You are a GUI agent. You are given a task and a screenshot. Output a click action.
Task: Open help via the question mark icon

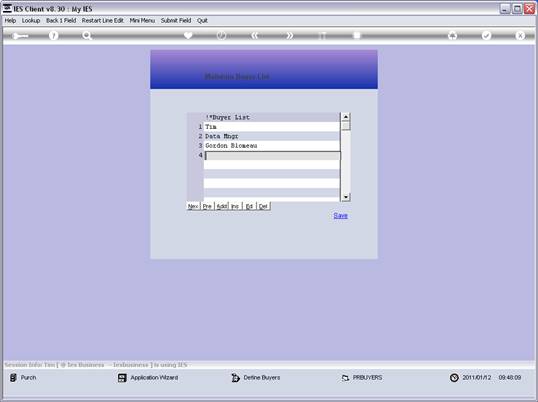coord(53,36)
